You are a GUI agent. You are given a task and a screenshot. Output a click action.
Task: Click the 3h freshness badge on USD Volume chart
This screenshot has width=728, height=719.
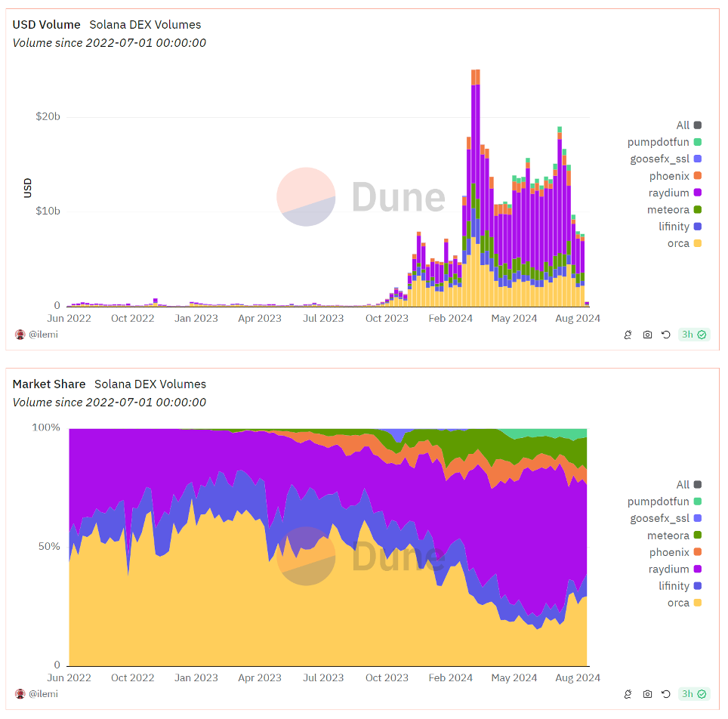point(693,335)
